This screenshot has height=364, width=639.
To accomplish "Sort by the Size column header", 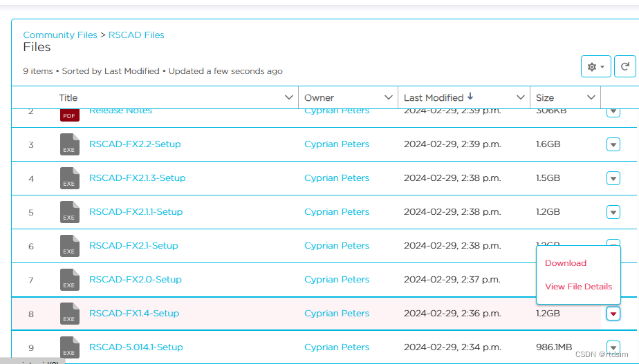I will (x=544, y=97).
